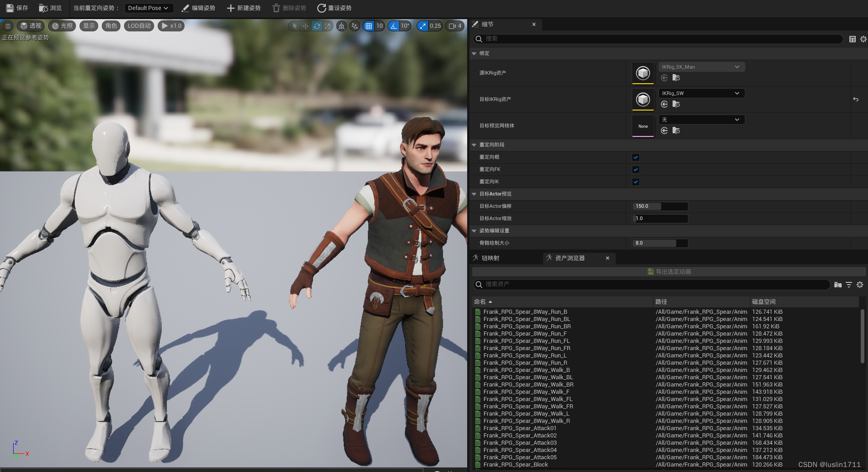Click 编辑姿势 (Edit Pose) button
This screenshot has width=868, height=472.
[x=198, y=8]
